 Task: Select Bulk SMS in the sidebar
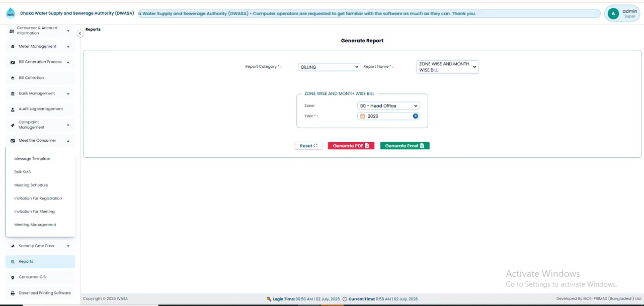click(x=23, y=172)
